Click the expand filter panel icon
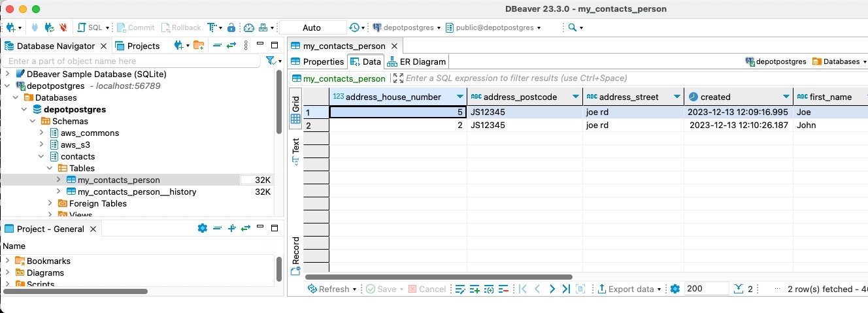 pyautogui.click(x=398, y=78)
